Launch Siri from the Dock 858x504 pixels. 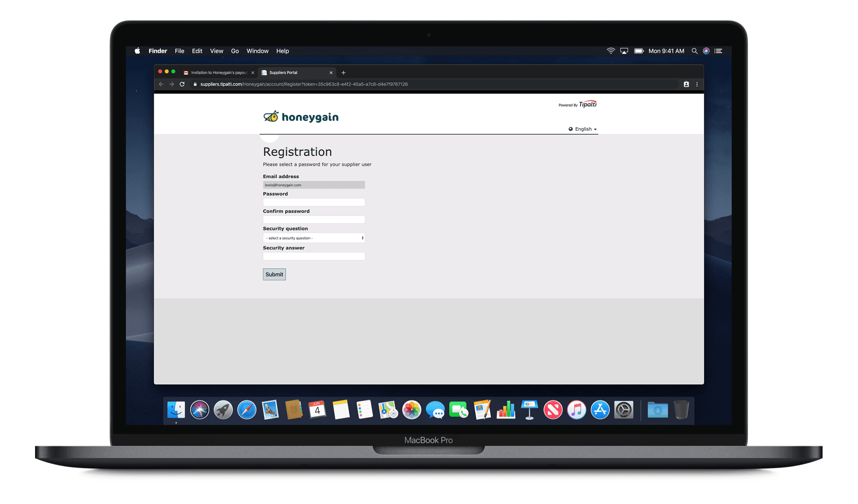coord(200,410)
